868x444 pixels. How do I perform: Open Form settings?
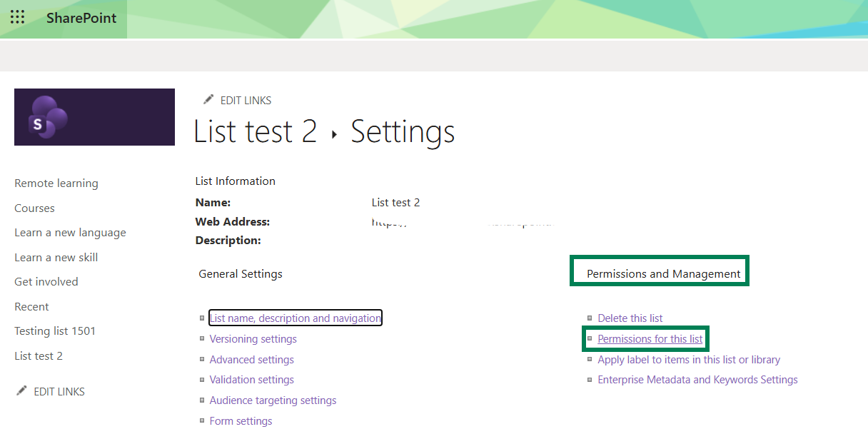click(241, 420)
